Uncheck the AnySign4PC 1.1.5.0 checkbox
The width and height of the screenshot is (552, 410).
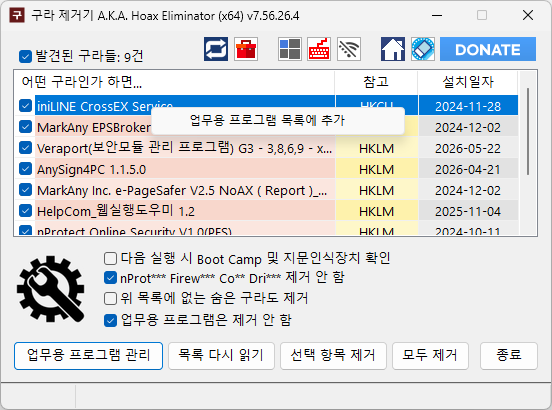[25, 169]
